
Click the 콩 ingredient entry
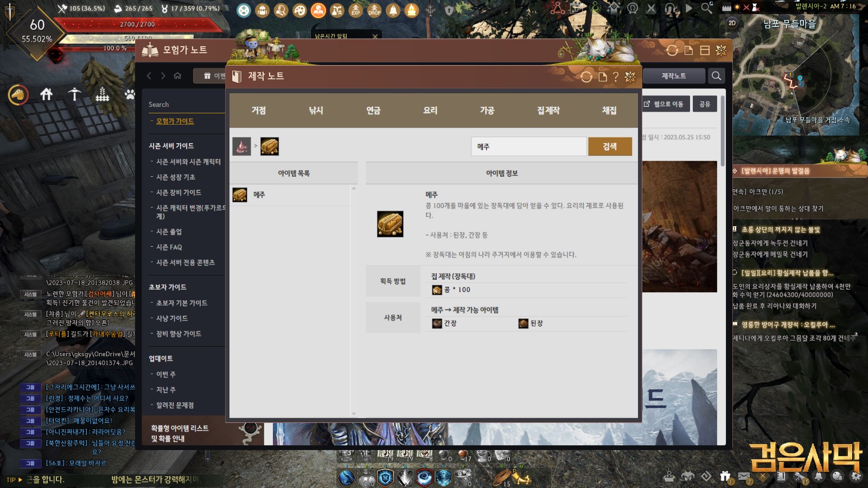(x=451, y=290)
